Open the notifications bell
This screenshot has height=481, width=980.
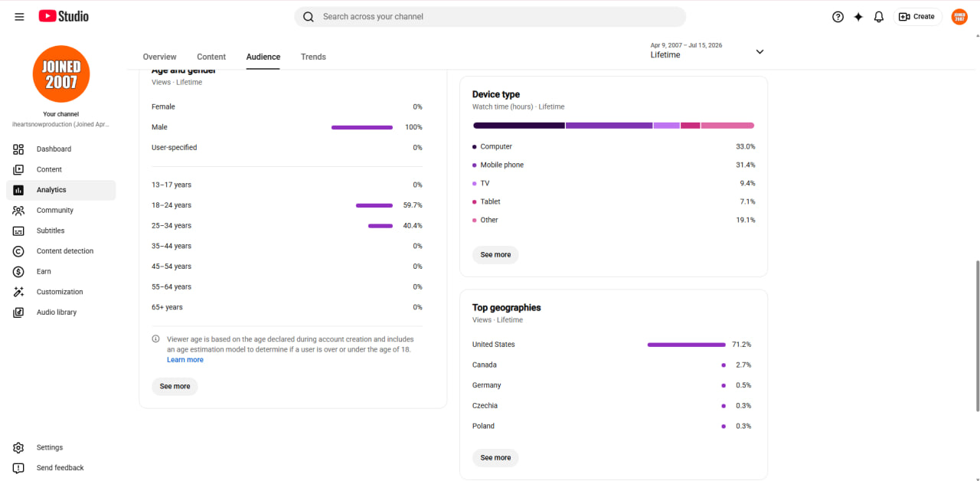879,17
